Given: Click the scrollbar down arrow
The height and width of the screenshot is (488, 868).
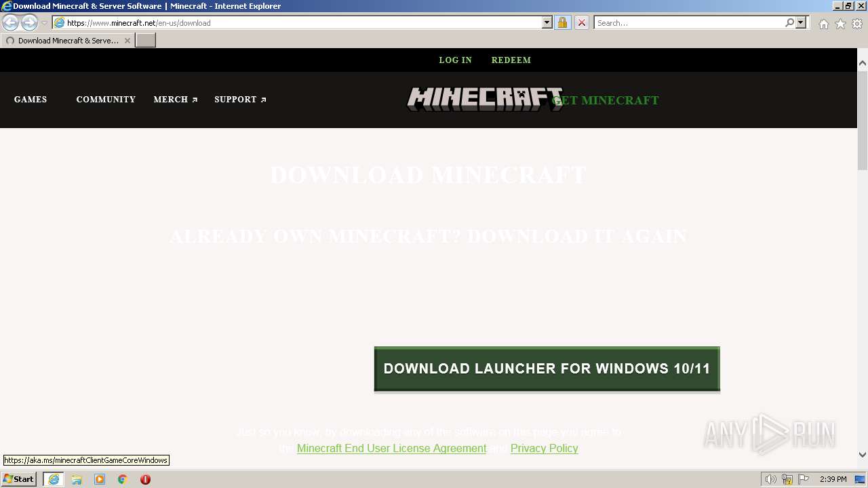Looking at the screenshot, I should tap(863, 455).
